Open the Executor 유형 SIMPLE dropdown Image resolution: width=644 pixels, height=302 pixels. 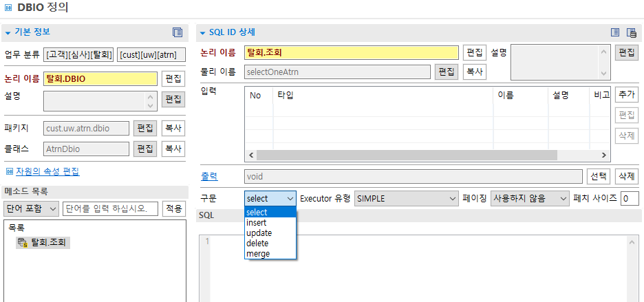pos(405,198)
